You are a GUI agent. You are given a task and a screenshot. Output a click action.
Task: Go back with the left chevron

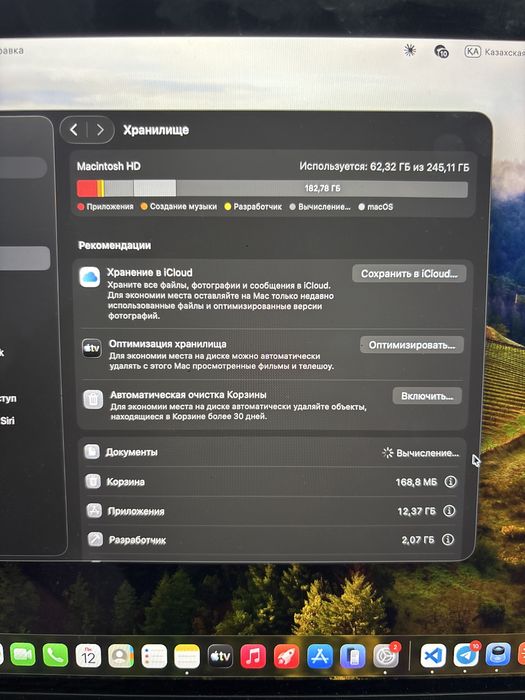click(x=74, y=130)
